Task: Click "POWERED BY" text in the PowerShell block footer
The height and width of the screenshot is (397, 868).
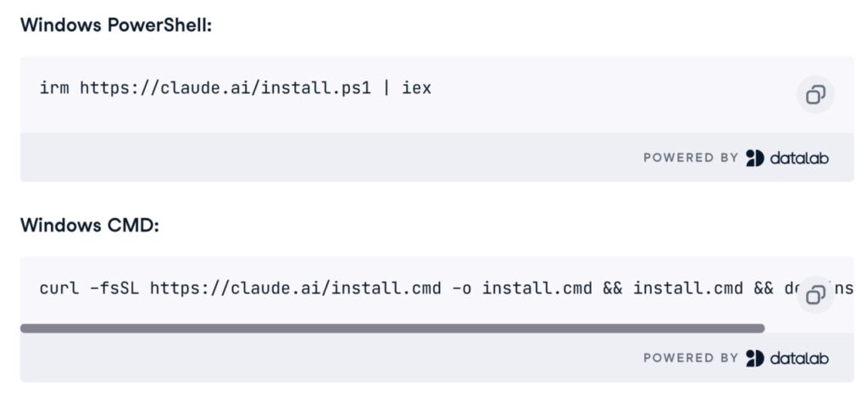Action: point(690,158)
